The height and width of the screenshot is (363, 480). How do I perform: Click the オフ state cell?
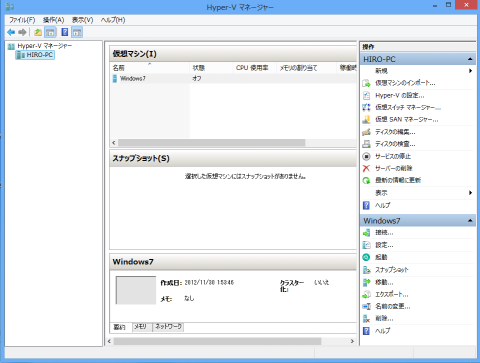pyautogui.click(x=197, y=79)
